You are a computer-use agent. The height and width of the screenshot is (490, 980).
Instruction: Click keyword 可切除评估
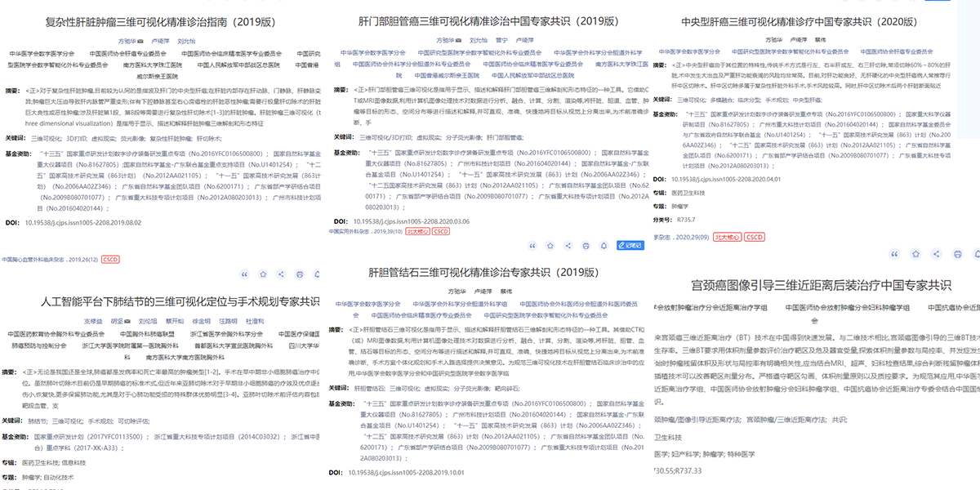(133, 421)
